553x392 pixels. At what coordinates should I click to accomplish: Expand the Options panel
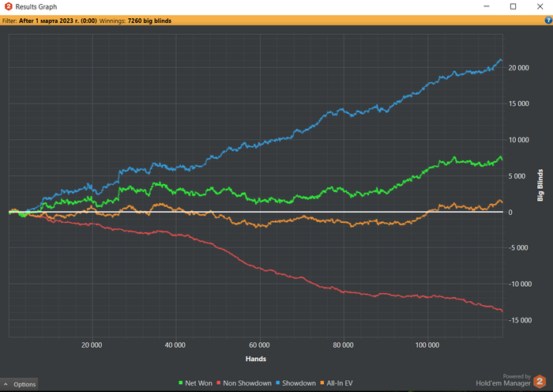(x=19, y=384)
